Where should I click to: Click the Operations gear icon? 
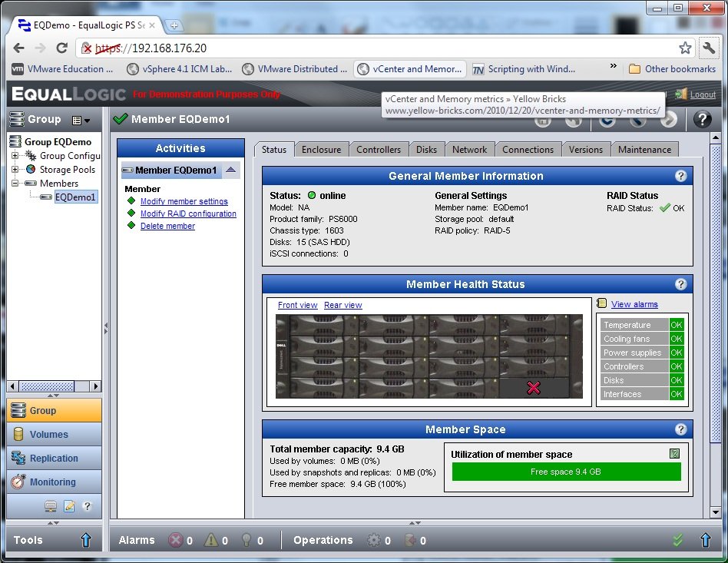pyautogui.click(x=373, y=540)
